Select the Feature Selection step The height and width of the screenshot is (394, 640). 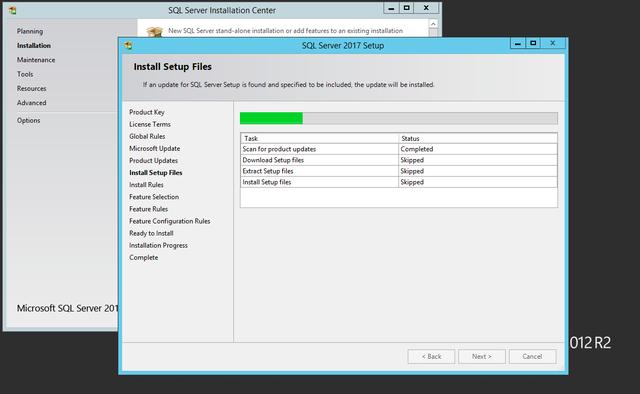click(x=154, y=197)
